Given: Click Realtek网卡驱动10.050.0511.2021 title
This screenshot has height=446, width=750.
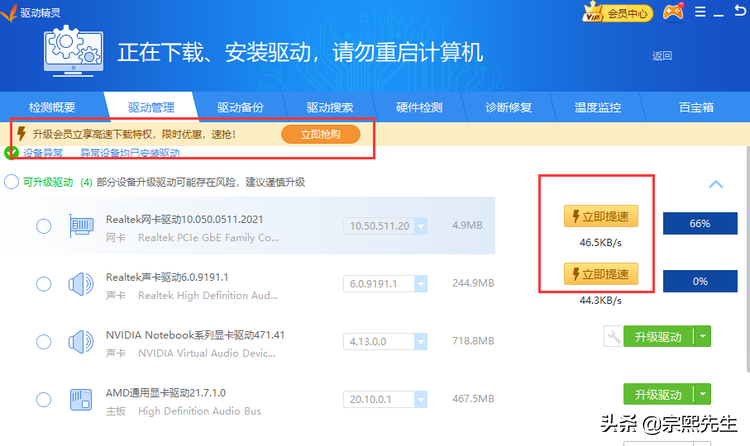Looking at the screenshot, I should [184, 220].
